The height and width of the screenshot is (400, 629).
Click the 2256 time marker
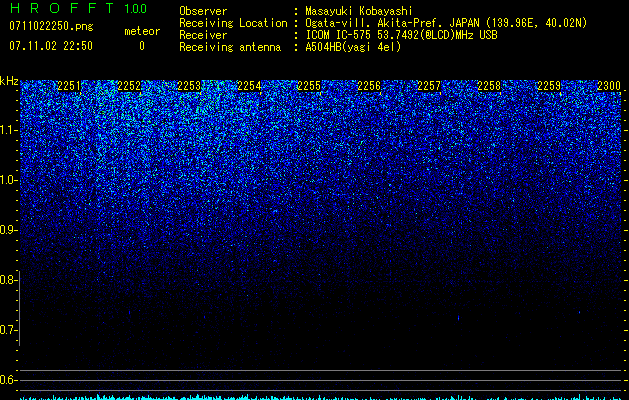[369, 86]
